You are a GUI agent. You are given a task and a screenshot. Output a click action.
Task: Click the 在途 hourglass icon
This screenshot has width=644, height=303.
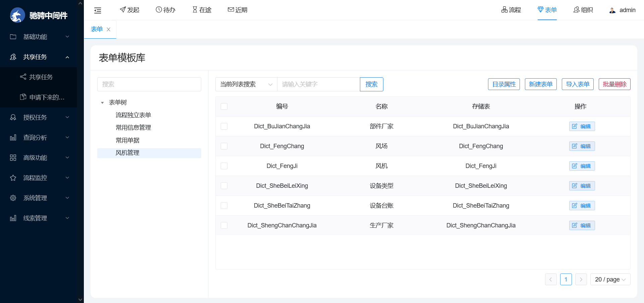coord(195,10)
